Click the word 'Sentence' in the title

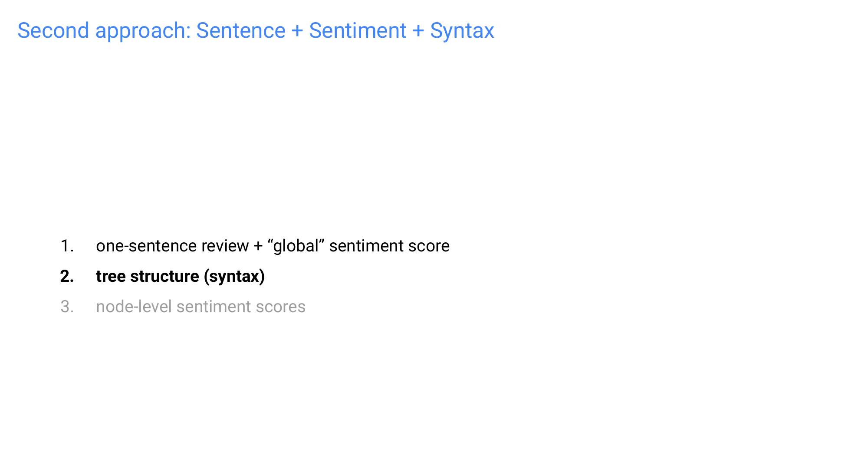tap(240, 31)
